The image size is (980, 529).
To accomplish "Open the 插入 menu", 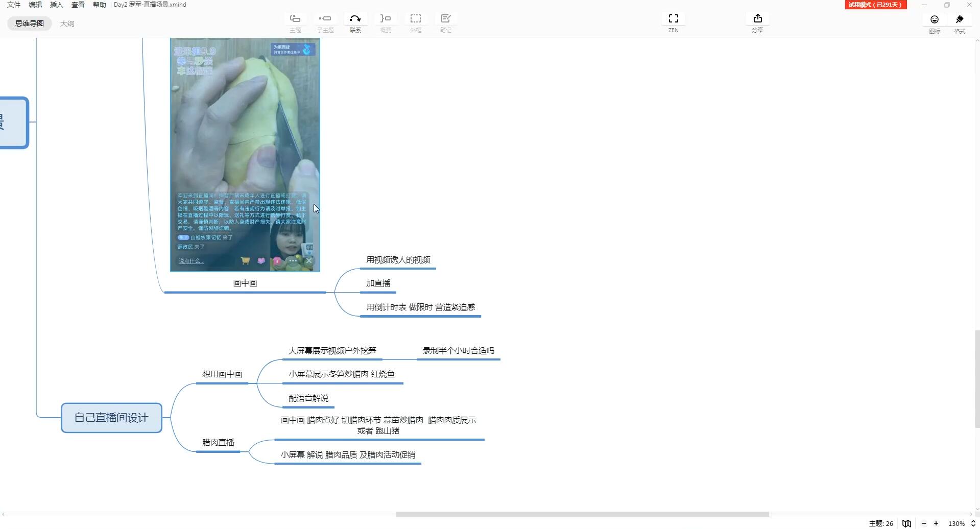I will pyautogui.click(x=56, y=5).
